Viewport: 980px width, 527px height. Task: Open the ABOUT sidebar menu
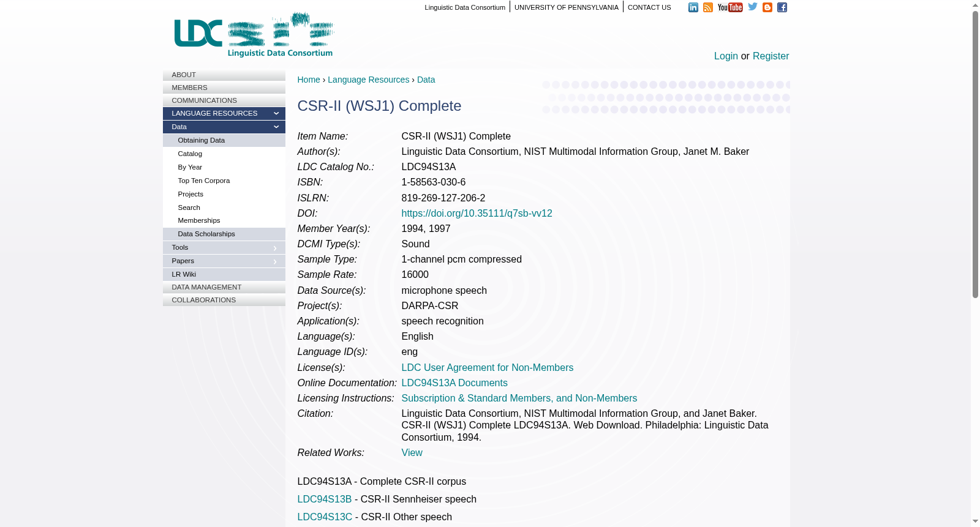[x=224, y=75]
